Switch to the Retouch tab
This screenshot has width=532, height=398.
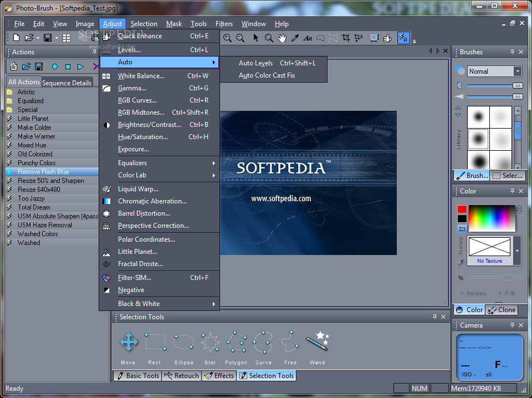(x=182, y=376)
